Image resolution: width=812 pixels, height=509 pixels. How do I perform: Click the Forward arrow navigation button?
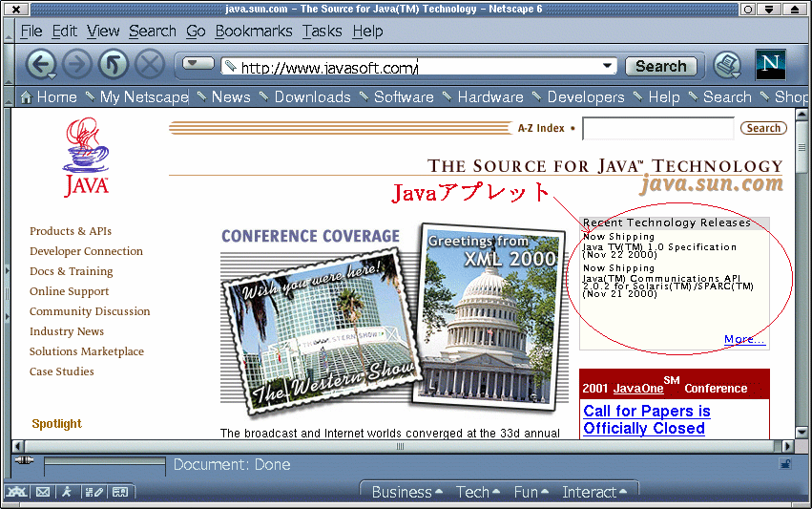76,65
